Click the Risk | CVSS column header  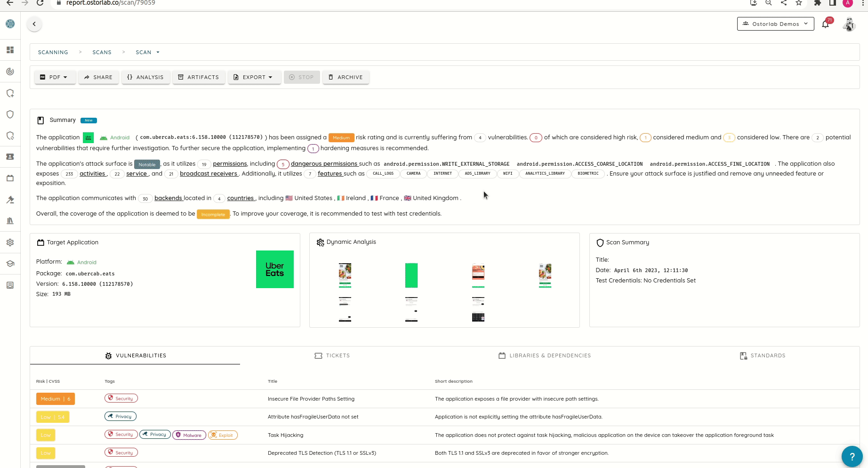[48, 381]
